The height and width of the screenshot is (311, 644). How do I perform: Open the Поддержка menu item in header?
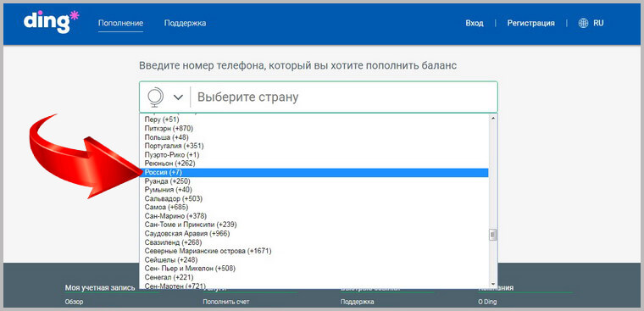coord(186,23)
